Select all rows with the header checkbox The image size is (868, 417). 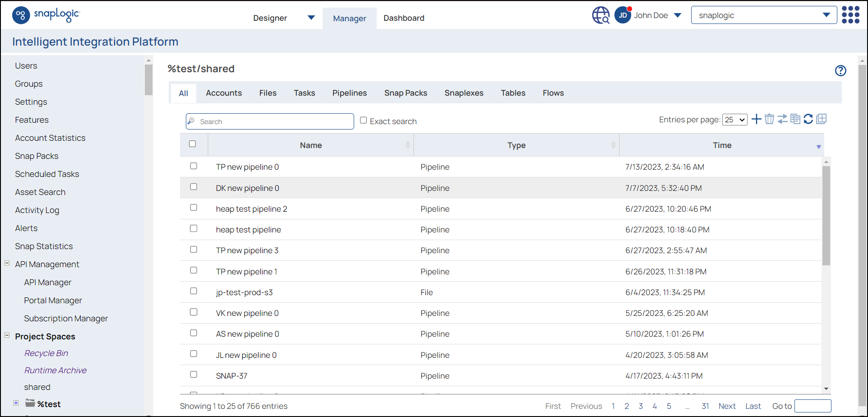[193, 144]
